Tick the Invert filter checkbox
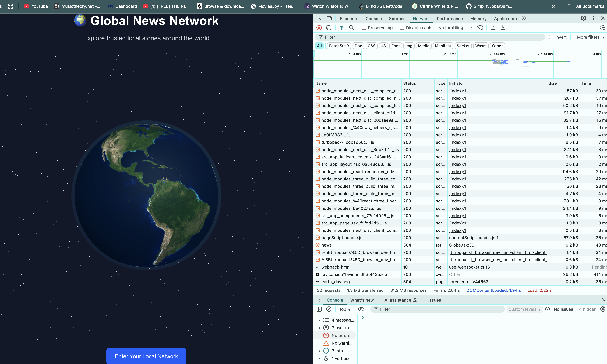This screenshot has height=364, width=607. 551,37
